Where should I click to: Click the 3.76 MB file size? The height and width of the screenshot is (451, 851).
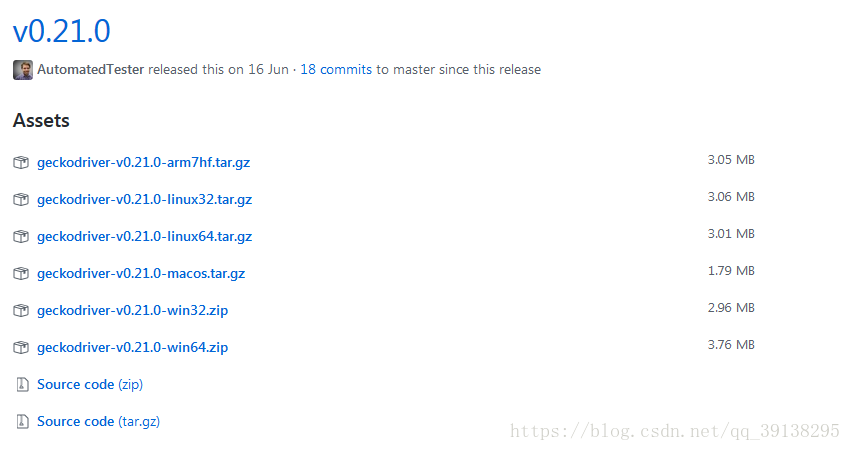pyautogui.click(x=731, y=344)
